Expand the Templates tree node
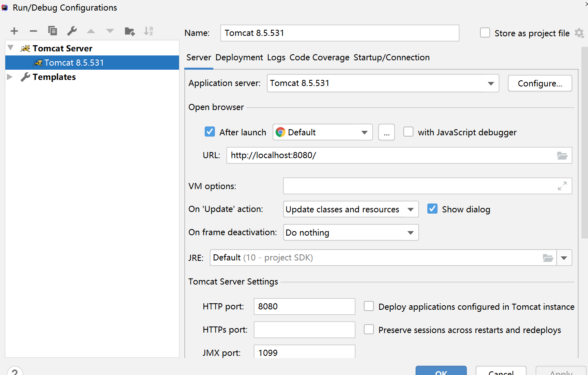Viewport: 588px width, 375px height. (10, 77)
